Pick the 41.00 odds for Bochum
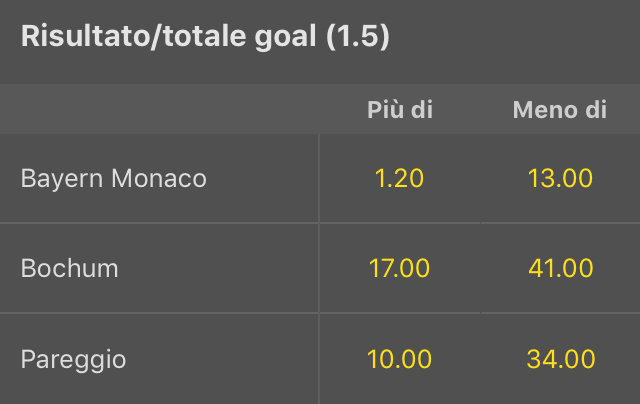 [x=560, y=268]
